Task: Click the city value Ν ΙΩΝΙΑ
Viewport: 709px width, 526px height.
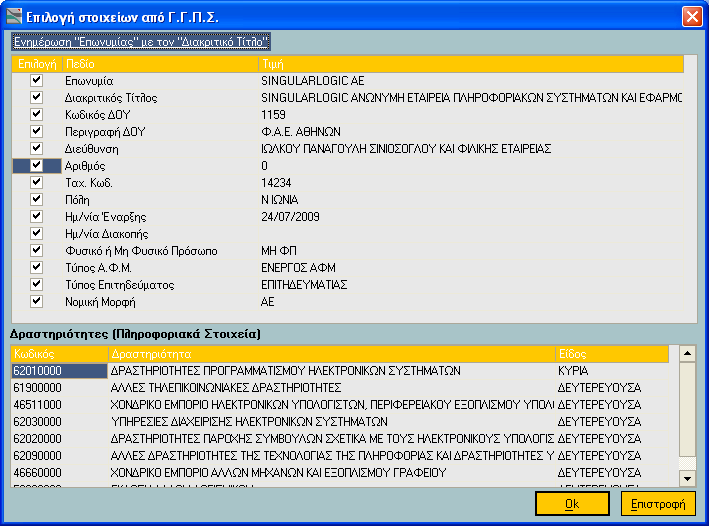Action: [279, 200]
